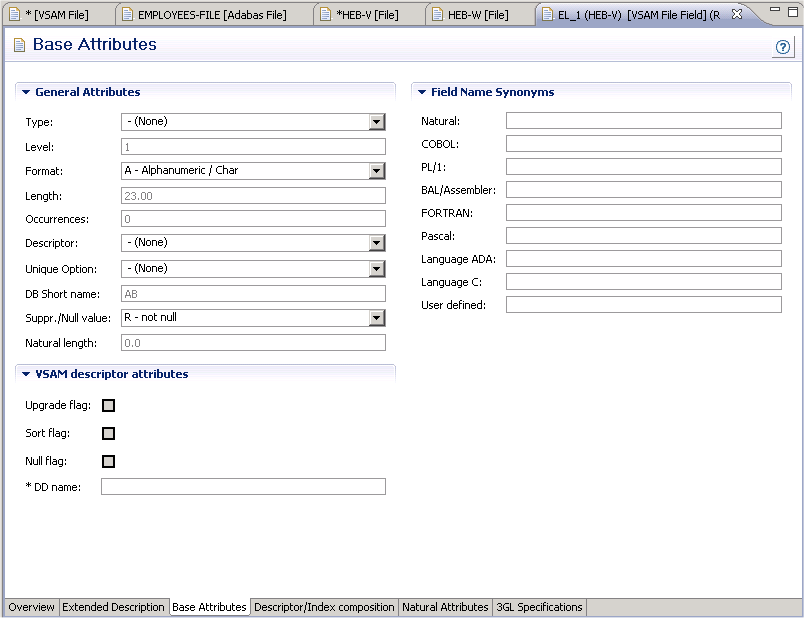Check the Sort flag checkbox
This screenshot has width=804, height=618.
click(x=107, y=433)
